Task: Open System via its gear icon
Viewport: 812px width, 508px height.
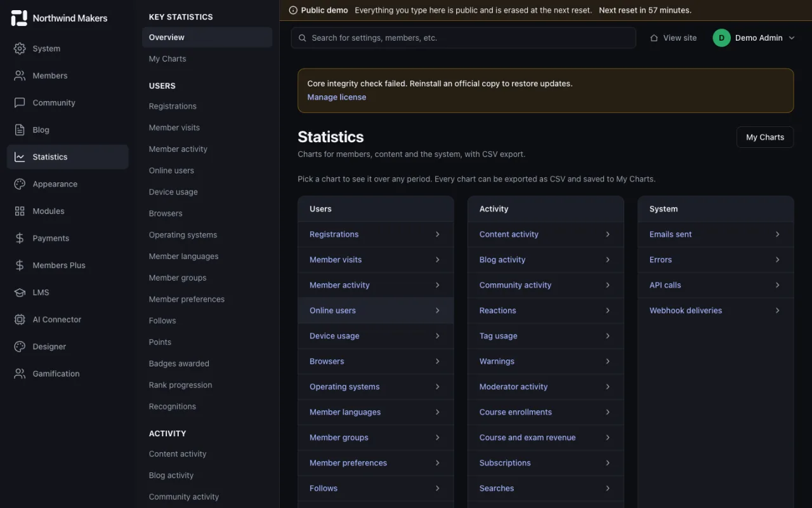Action: point(20,48)
